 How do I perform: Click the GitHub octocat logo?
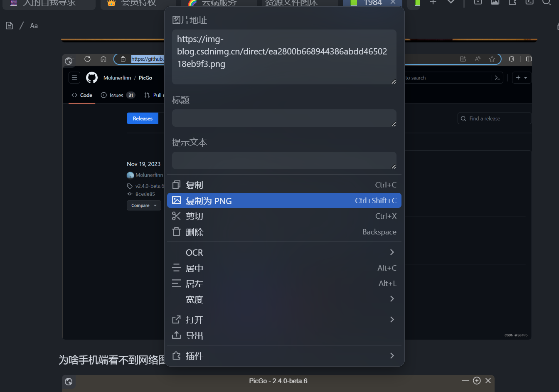(92, 78)
